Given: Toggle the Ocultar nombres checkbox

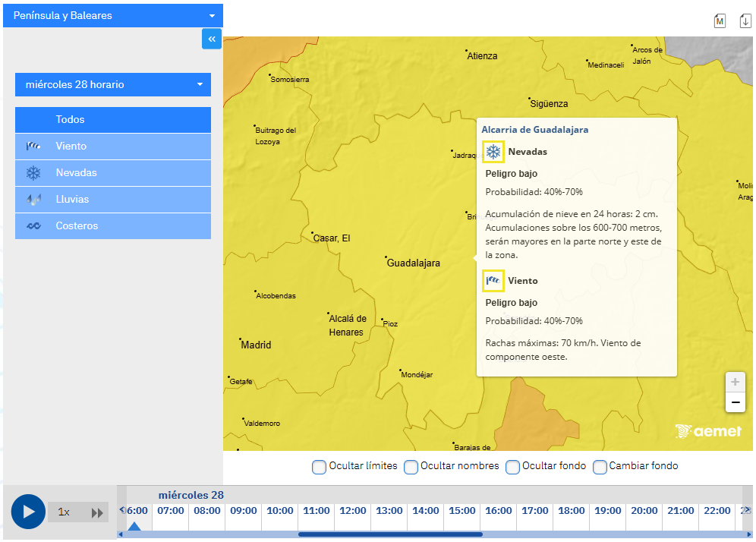Looking at the screenshot, I should click(411, 466).
